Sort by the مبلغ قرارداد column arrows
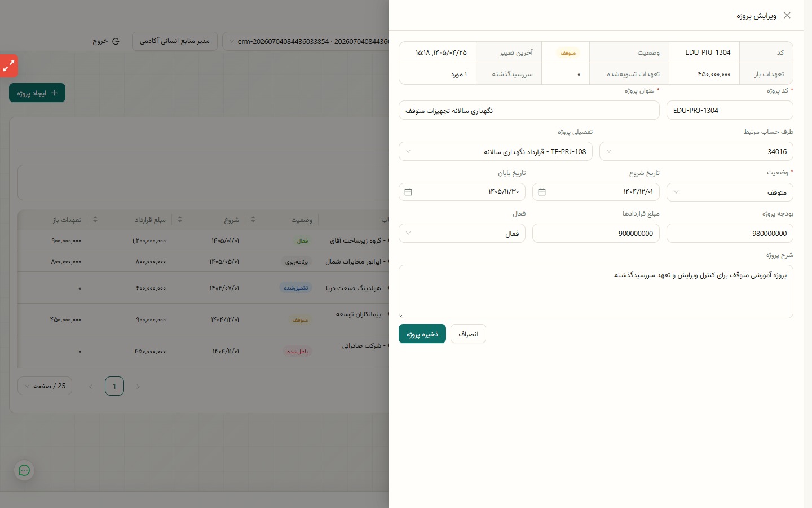Viewport: 812px width, 508px height. pyautogui.click(x=180, y=220)
